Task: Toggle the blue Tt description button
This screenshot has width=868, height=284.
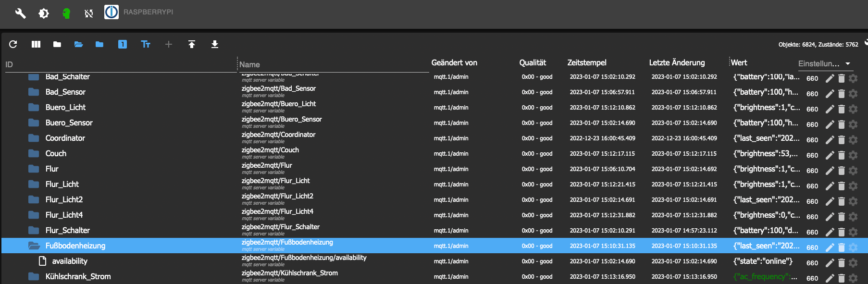Action: tap(146, 44)
